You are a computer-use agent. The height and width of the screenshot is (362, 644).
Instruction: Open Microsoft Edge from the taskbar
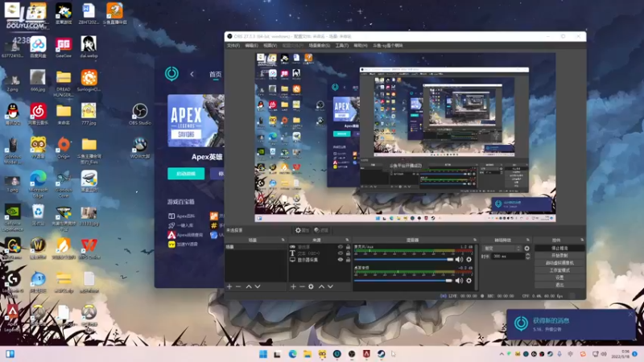coord(292,354)
